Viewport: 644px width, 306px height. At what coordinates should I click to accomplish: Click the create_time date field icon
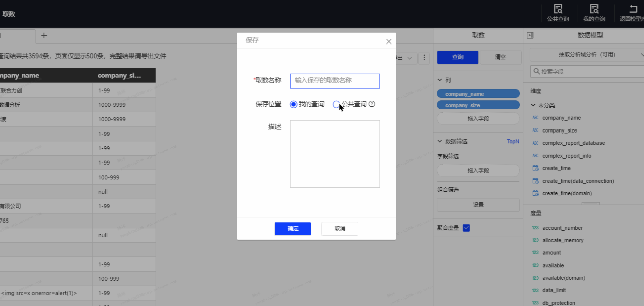click(x=536, y=168)
